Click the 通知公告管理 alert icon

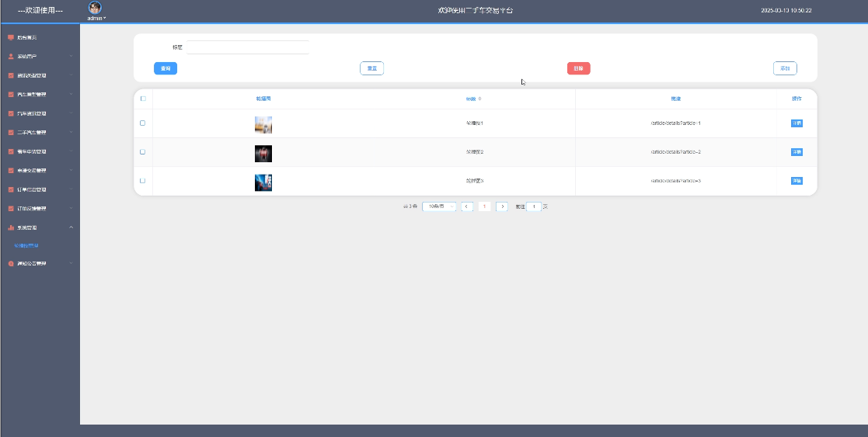(11, 264)
